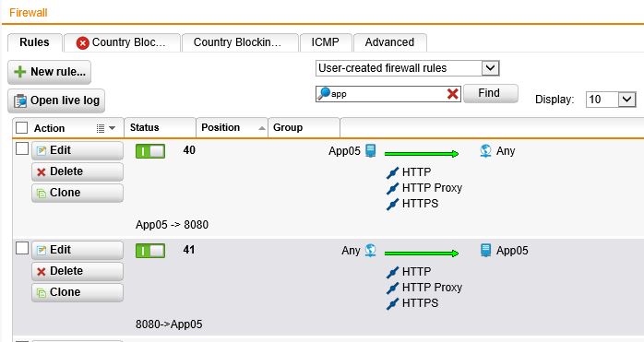The image size is (644, 342).
Task: Click the Find button
Action: (x=491, y=94)
